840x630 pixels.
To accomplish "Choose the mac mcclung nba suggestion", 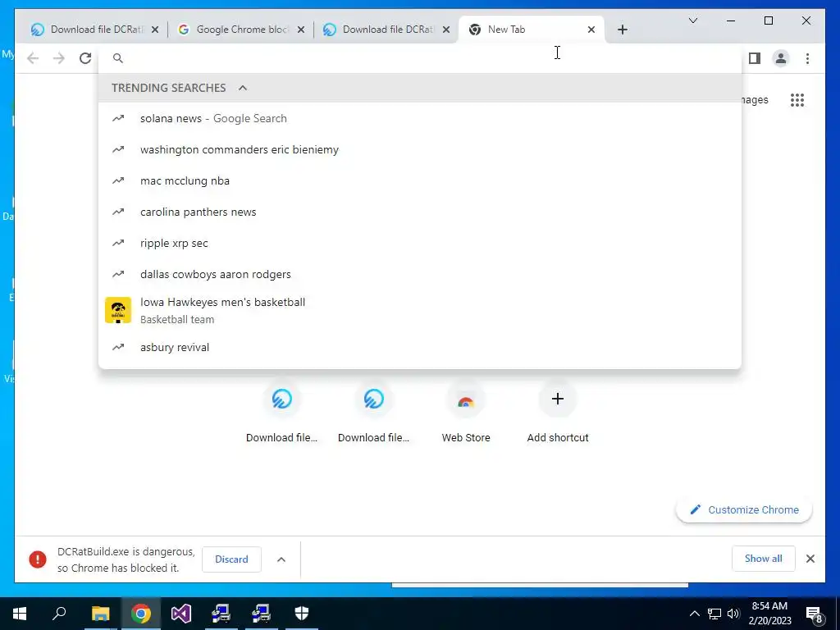I will point(420,180).
